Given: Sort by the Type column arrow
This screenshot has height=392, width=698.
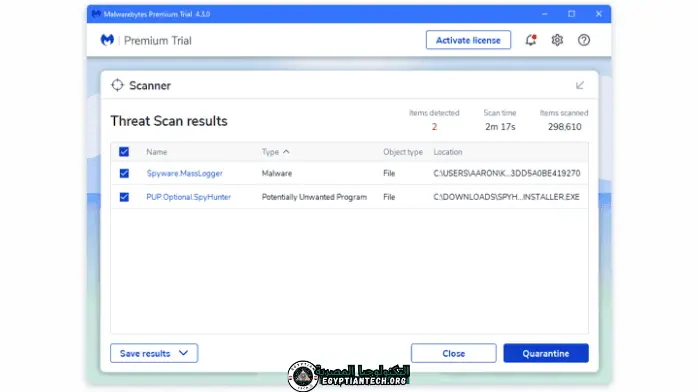Looking at the screenshot, I should click(286, 152).
